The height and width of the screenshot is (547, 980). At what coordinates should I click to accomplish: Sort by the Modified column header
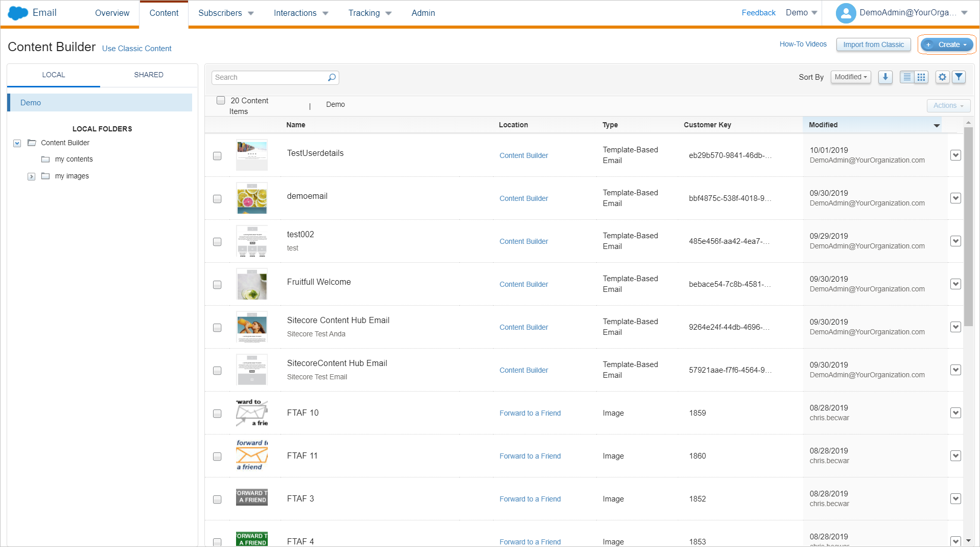point(872,125)
